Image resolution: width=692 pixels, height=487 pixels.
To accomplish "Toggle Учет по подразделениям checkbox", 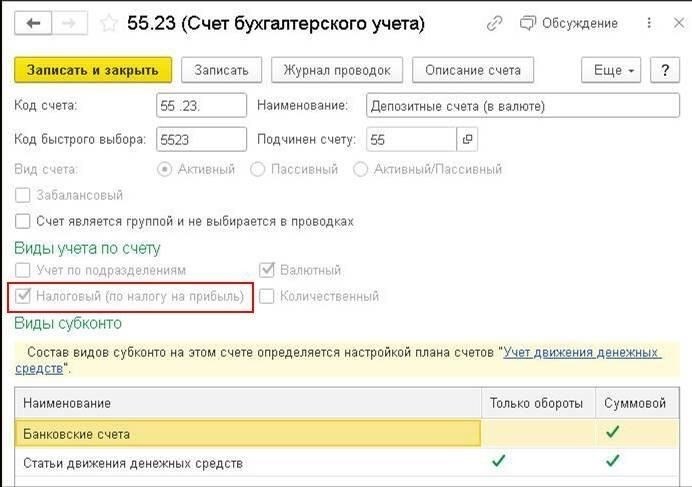I will 23,270.
